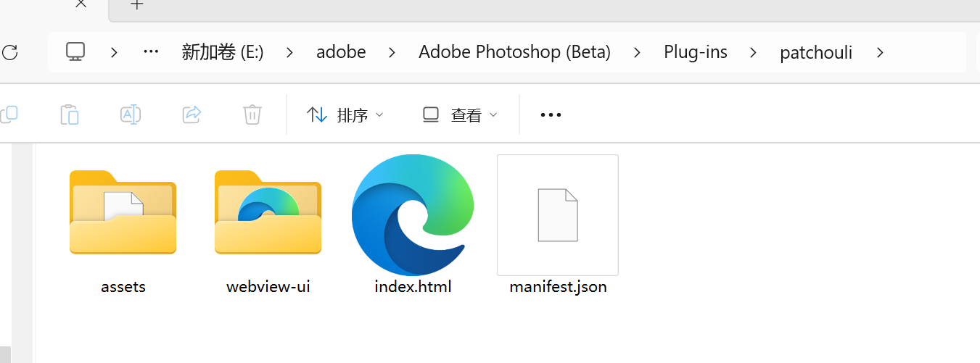The image size is (980, 363).
Task: Click the rename icon in toolbar
Action: [x=131, y=114]
